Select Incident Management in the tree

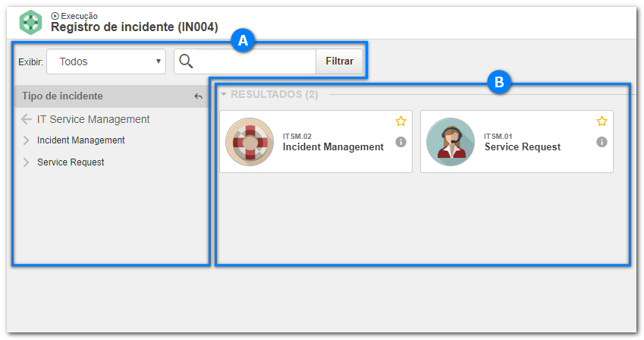[81, 140]
